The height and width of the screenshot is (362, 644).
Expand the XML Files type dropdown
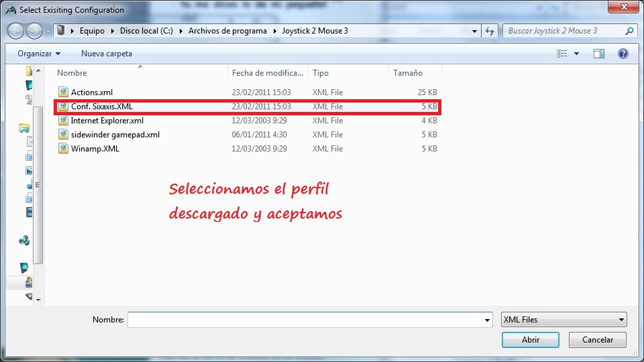pos(621,320)
